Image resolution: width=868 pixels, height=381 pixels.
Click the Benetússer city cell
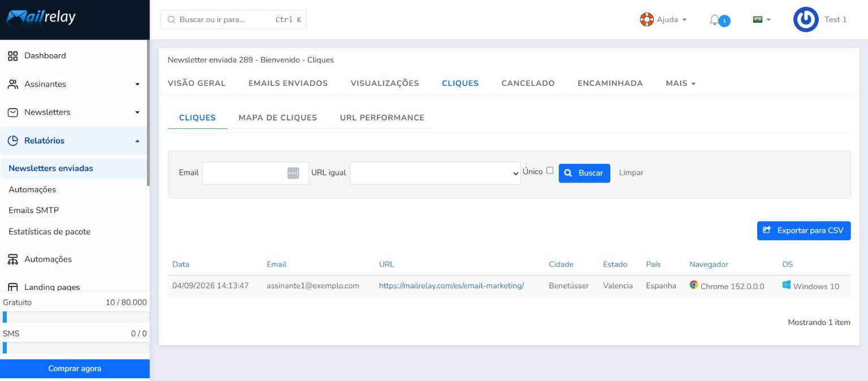pyautogui.click(x=569, y=285)
